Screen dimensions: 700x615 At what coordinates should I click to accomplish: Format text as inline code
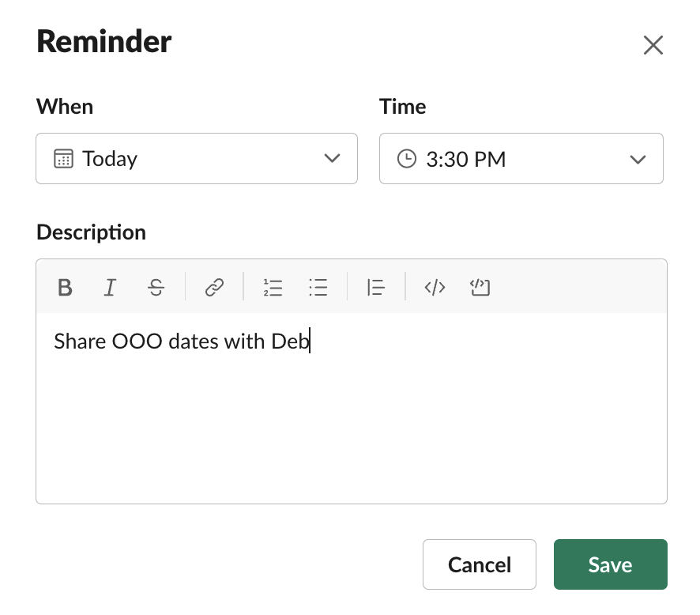click(435, 287)
